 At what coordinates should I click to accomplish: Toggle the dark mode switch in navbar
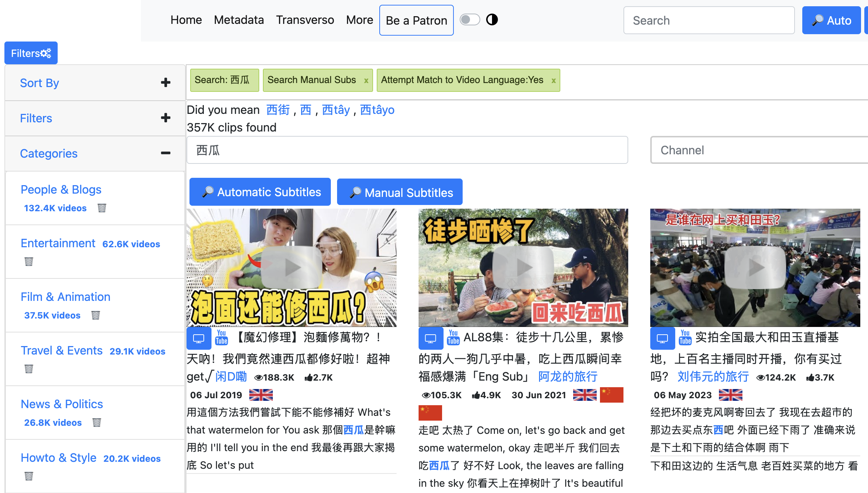pyautogui.click(x=470, y=19)
